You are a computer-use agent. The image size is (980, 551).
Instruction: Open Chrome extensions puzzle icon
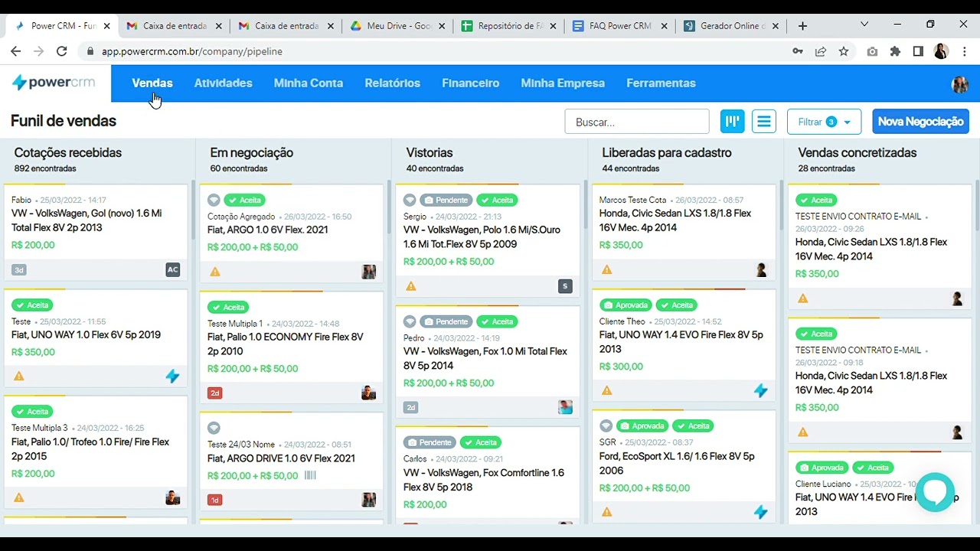coord(895,51)
